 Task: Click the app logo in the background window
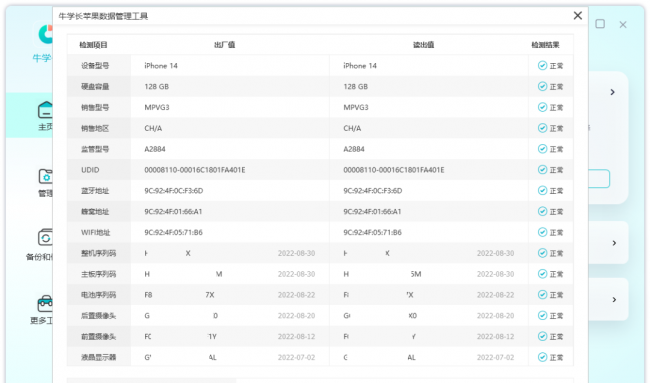[x=45, y=34]
